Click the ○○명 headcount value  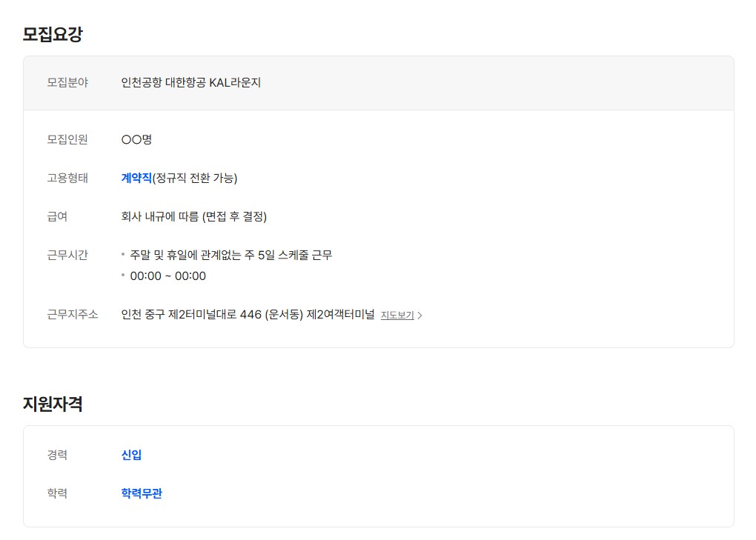click(x=136, y=139)
